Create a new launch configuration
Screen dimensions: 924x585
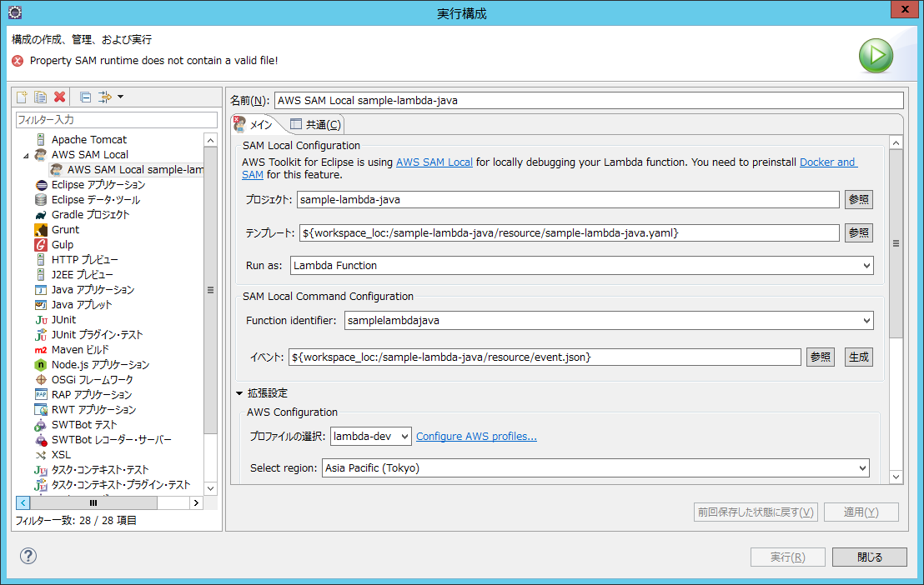[x=22, y=97]
